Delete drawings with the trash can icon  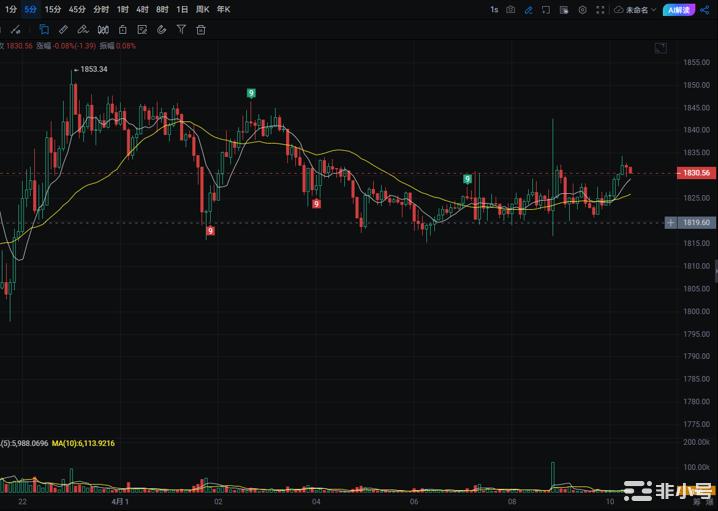pyautogui.click(x=201, y=30)
